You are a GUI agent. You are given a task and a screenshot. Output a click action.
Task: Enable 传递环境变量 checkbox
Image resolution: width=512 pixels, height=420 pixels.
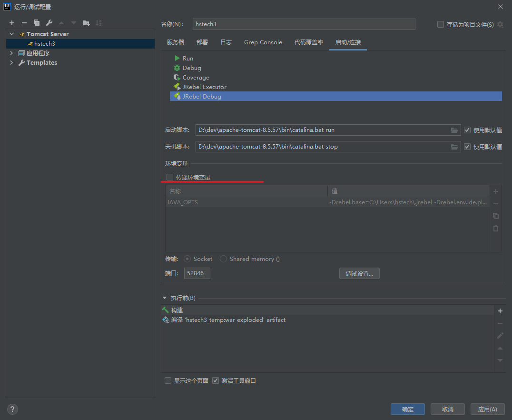click(x=170, y=177)
